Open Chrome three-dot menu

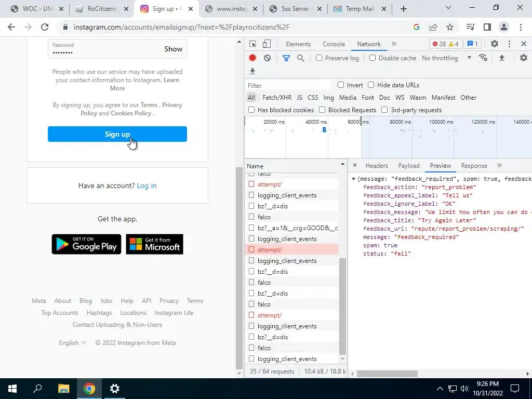pyautogui.click(x=521, y=27)
